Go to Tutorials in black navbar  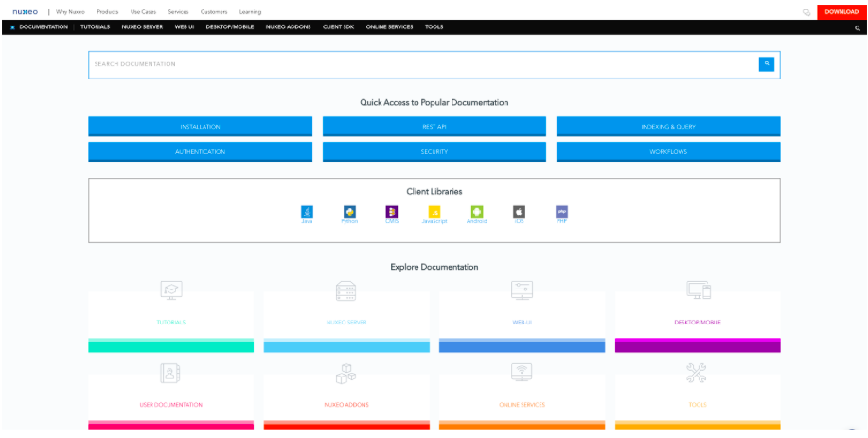click(x=96, y=27)
